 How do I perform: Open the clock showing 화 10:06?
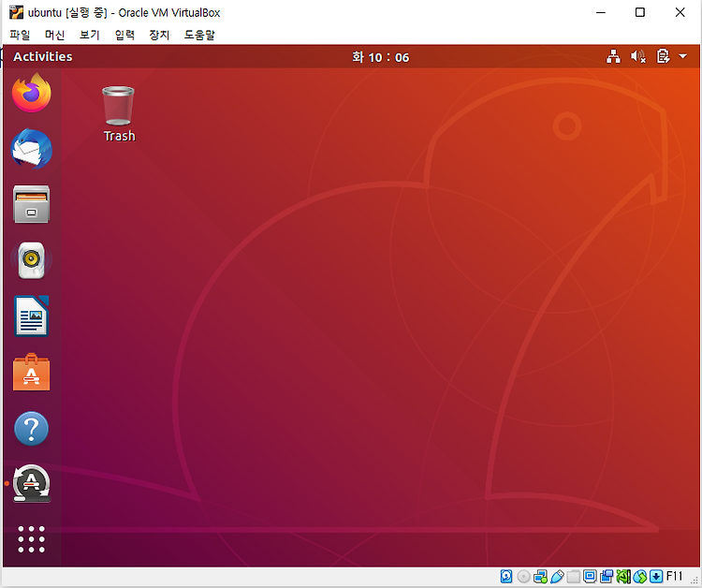[380, 57]
